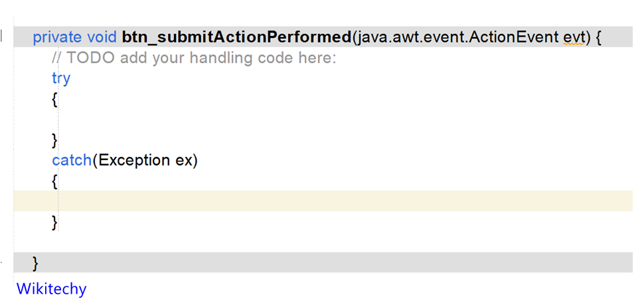
Task: Click the method's final closing brace
Action: coord(36,263)
